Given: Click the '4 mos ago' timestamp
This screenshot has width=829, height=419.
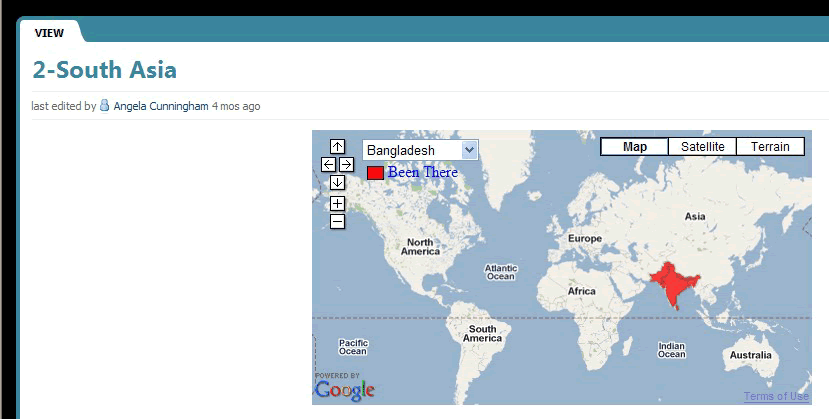Looking at the screenshot, I should (236, 106).
